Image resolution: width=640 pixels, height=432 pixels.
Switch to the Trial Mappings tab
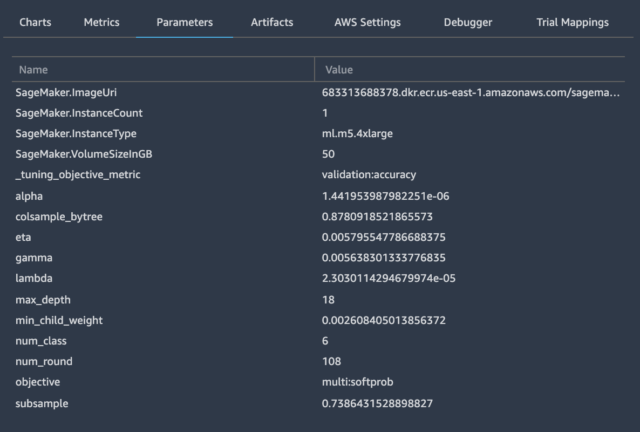572,22
